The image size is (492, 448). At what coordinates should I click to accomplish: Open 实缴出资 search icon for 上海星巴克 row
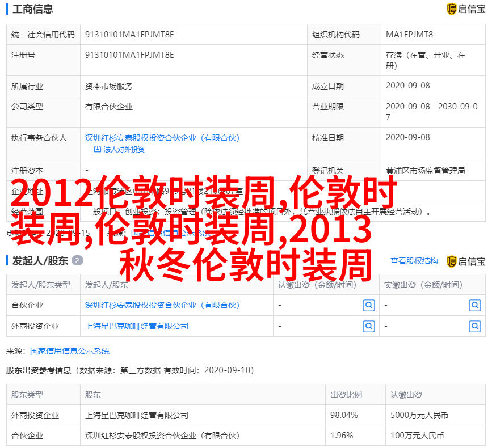pos(475,327)
